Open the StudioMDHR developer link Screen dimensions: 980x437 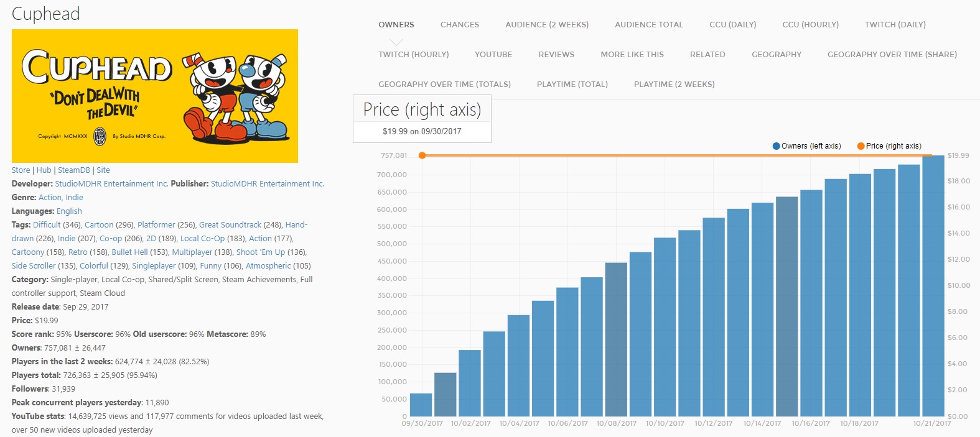coord(111,184)
